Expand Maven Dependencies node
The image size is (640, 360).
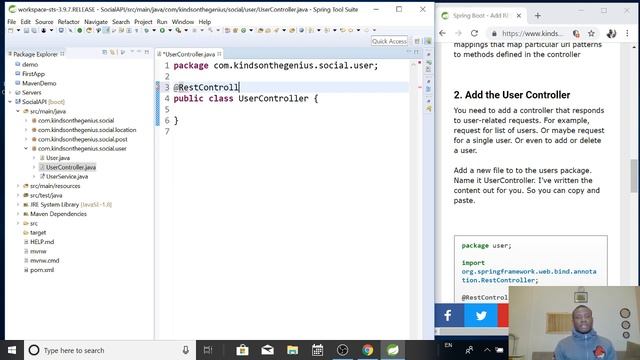[x=18, y=214]
